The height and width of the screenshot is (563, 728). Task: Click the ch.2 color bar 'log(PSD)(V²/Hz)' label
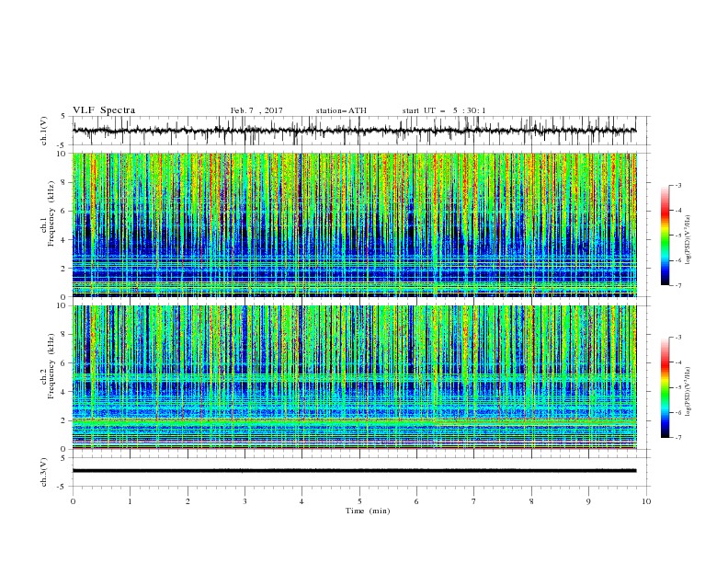(x=688, y=391)
